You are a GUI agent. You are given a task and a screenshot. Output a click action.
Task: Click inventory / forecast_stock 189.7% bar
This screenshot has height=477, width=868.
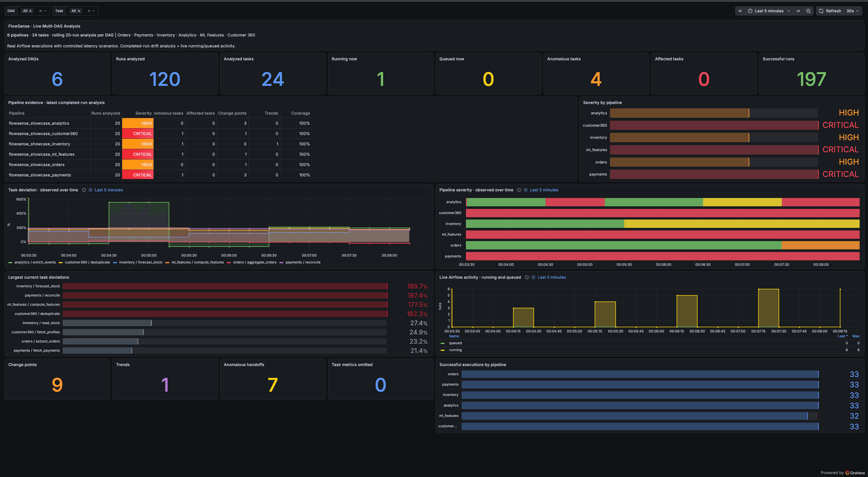tap(225, 286)
